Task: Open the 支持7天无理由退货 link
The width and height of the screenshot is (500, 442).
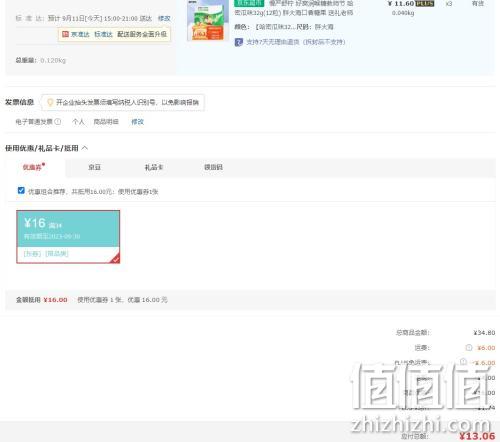Action: pyautogui.click(x=295, y=42)
